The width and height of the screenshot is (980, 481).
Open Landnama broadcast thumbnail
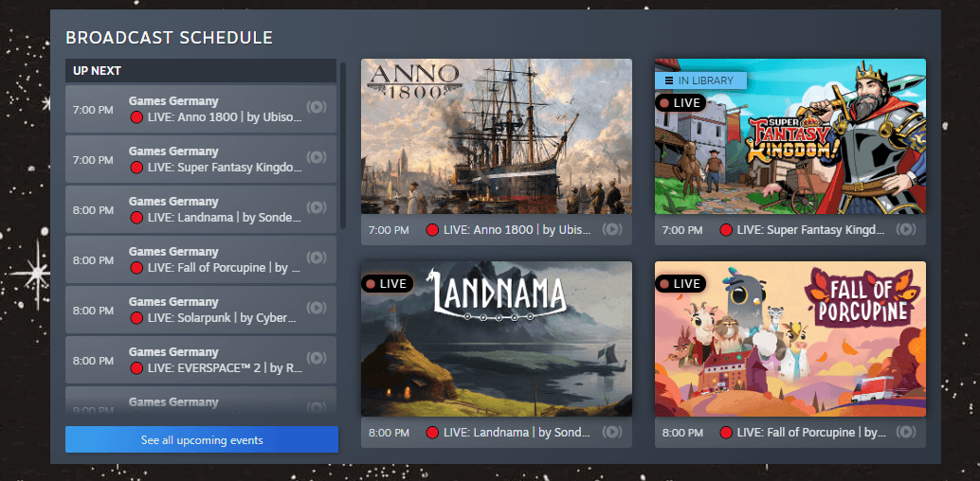pyautogui.click(x=497, y=339)
